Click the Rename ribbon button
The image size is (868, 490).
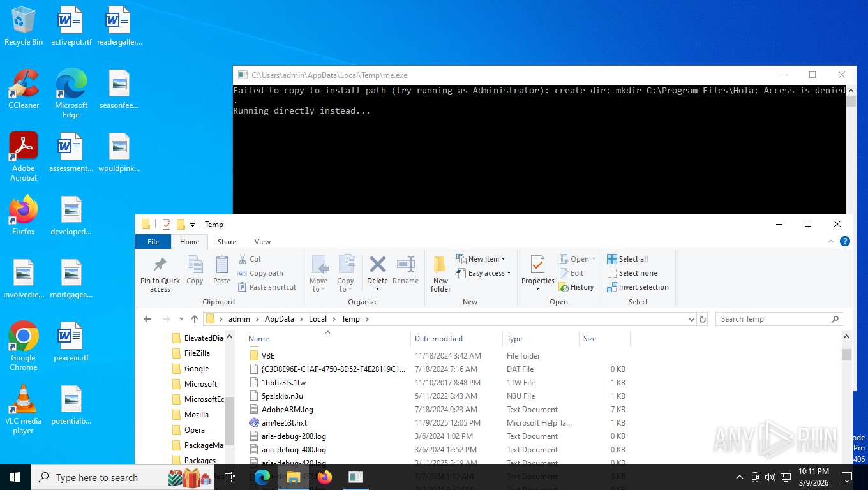point(405,270)
